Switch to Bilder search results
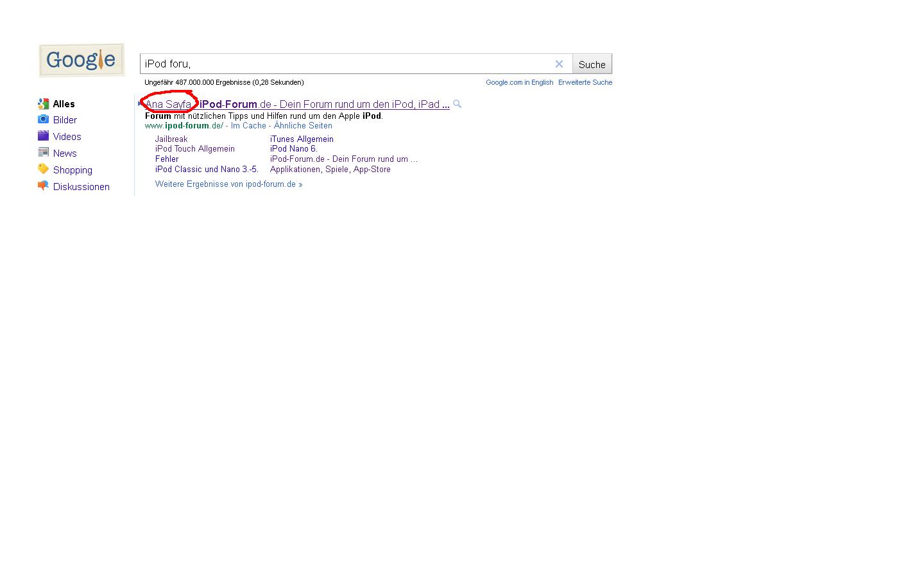 [x=65, y=120]
